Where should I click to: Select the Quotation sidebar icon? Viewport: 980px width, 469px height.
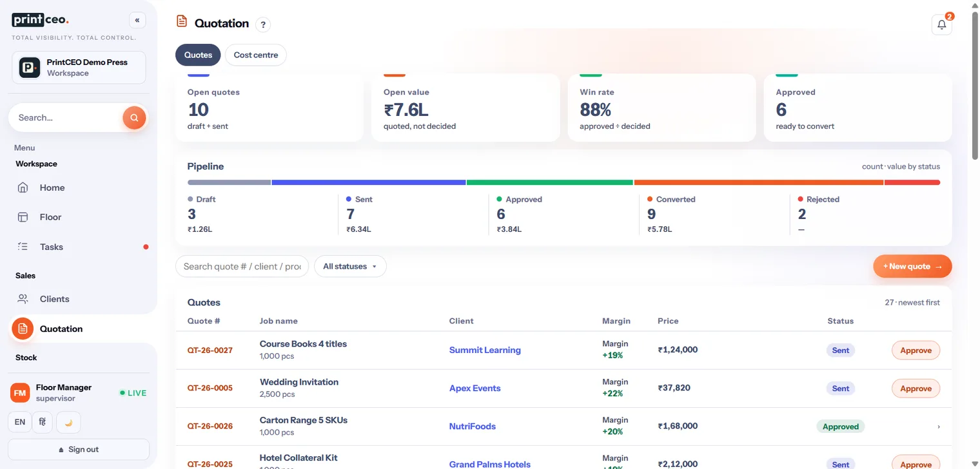click(23, 329)
